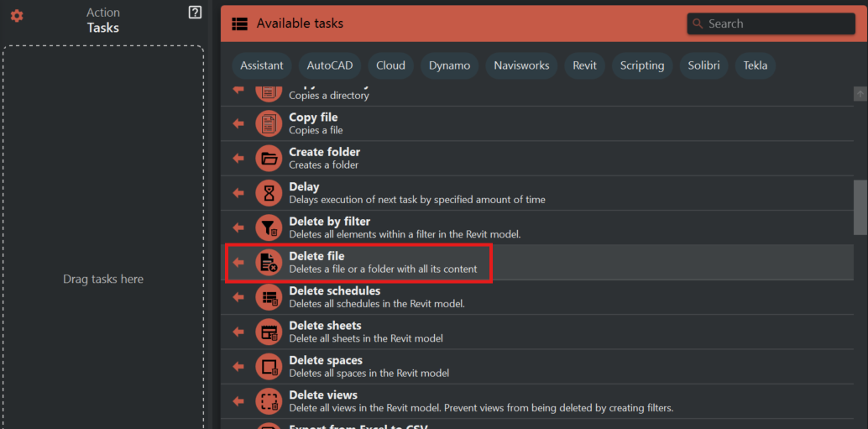
Task: Add Delete file using its arrow
Action: click(238, 263)
